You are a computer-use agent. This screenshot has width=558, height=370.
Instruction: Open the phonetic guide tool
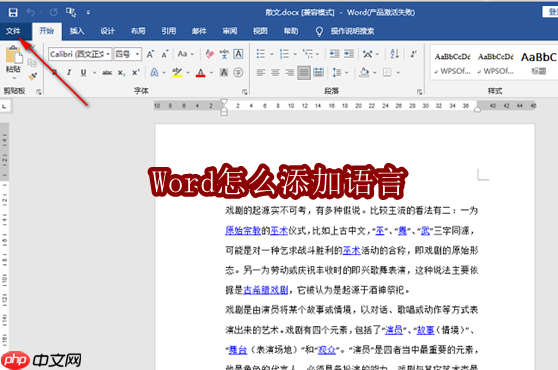(x=224, y=54)
